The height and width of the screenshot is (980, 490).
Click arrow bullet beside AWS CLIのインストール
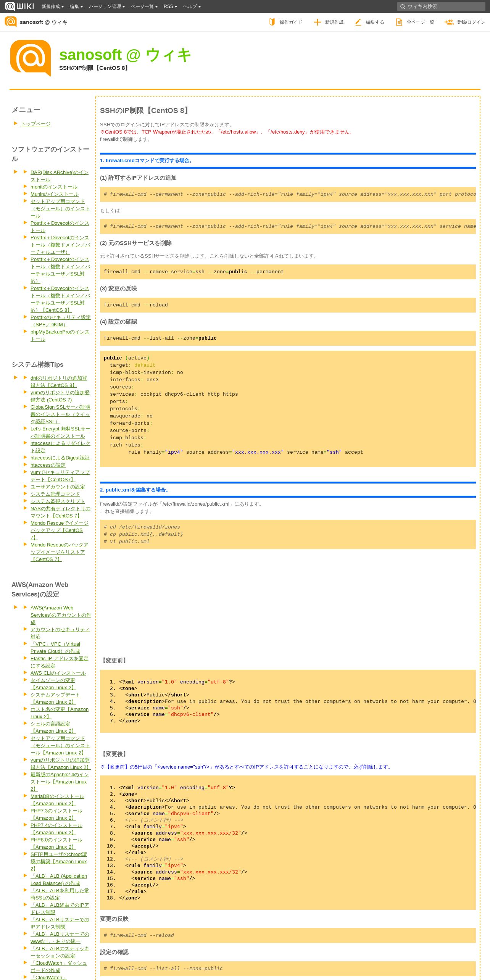point(25,672)
